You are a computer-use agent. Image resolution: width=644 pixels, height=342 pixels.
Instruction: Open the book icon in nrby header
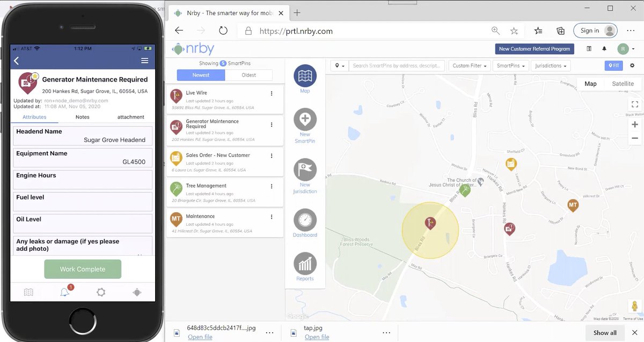click(589, 49)
